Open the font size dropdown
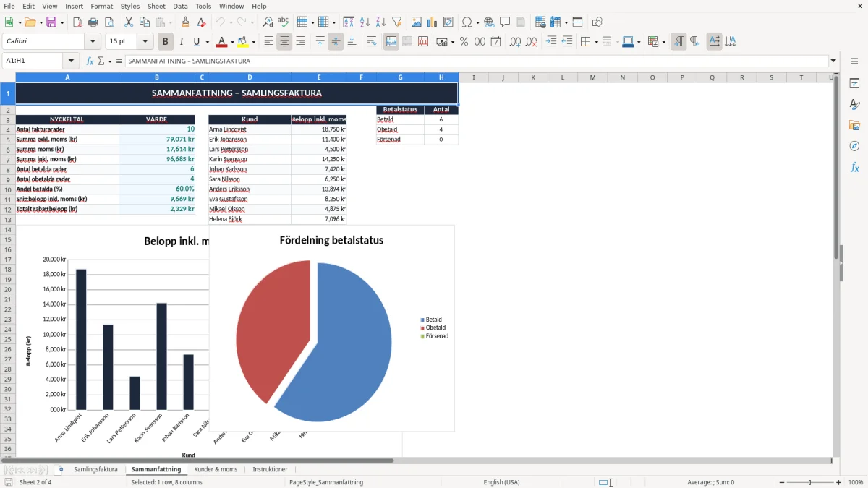This screenshot has height=488, width=868. coord(145,42)
